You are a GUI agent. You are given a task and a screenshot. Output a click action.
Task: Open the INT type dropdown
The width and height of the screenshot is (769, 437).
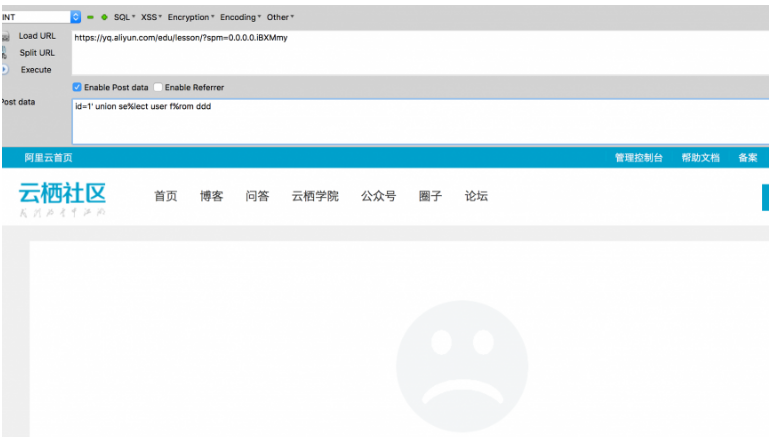point(41,17)
